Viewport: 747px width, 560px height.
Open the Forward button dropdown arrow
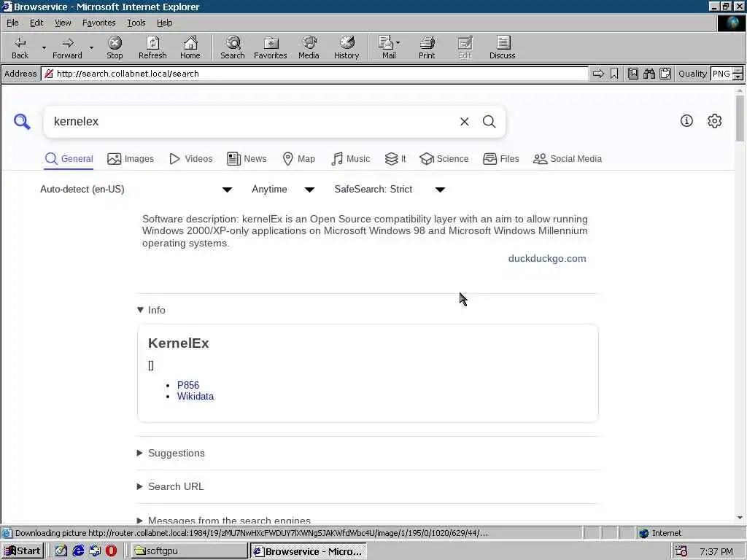[x=91, y=47]
